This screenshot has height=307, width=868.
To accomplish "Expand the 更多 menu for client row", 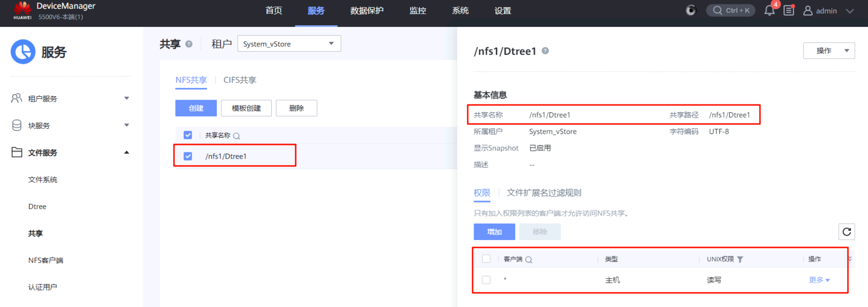I will (819, 280).
